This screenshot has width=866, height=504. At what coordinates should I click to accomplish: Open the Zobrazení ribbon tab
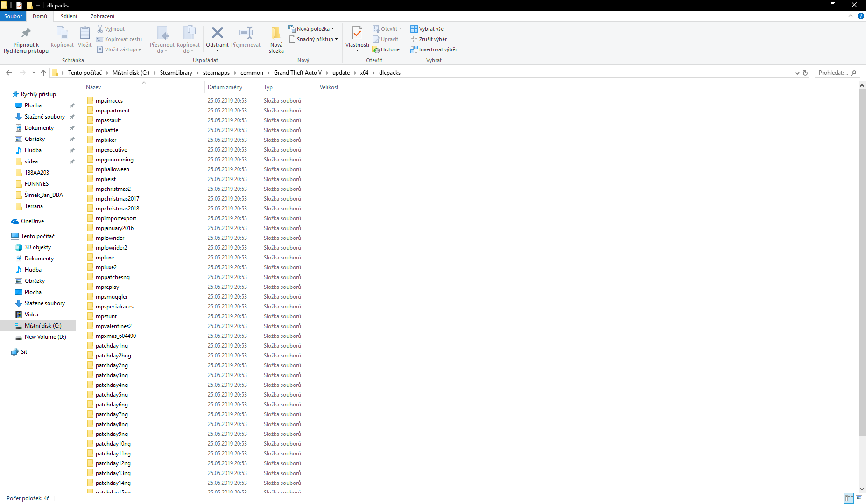pyautogui.click(x=102, y=16)
